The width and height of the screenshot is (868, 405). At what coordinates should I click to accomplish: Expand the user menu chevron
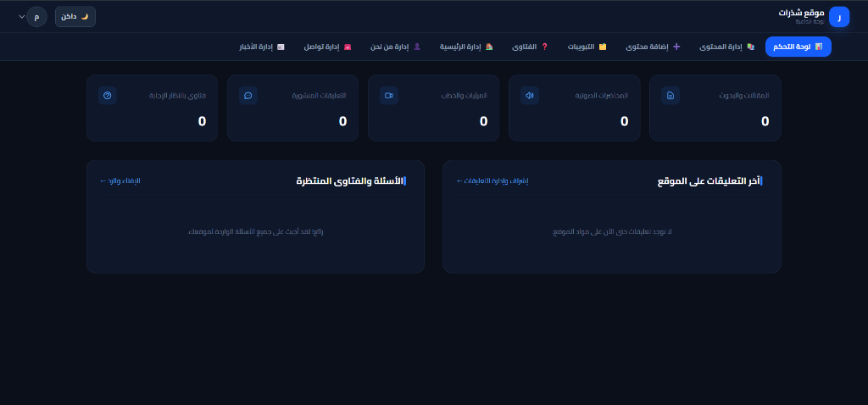tap(21, 17)
